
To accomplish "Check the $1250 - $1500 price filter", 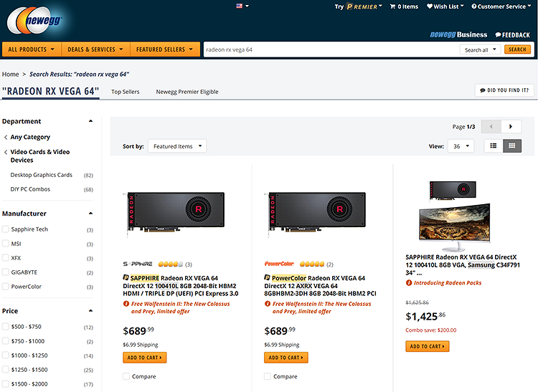I will 6,369.
